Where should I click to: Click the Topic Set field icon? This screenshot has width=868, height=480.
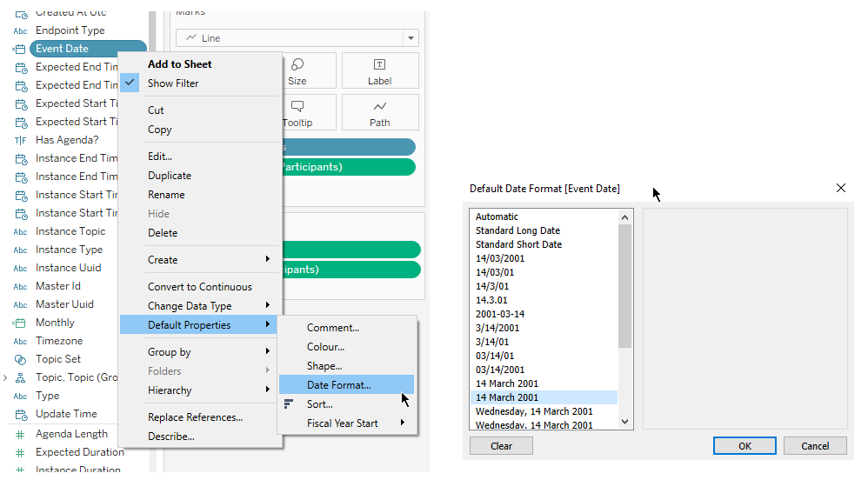(20, 359)
